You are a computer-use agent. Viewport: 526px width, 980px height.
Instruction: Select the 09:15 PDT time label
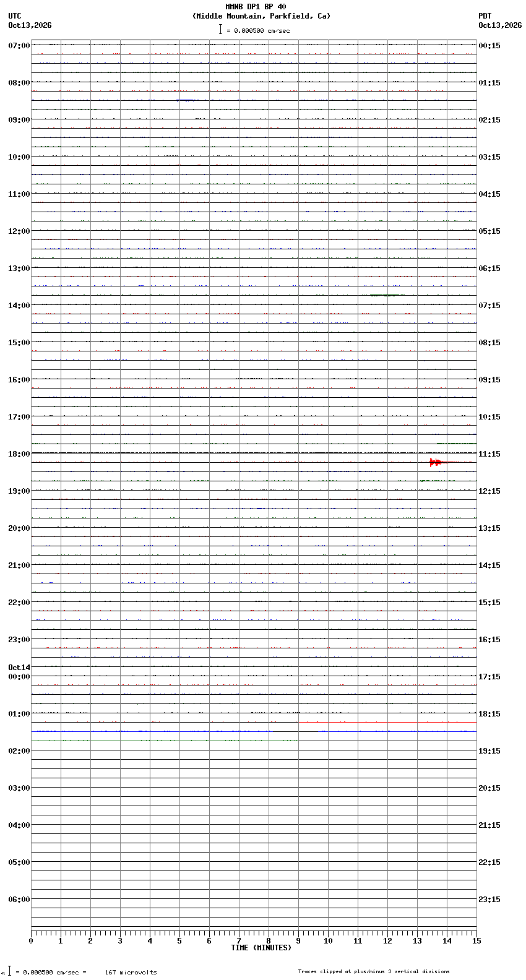[489, 380]
